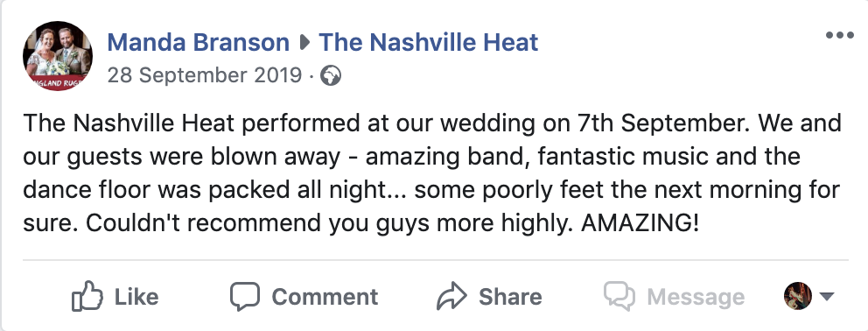This screenshot has height=331, width=868.
Task: Click the Comment text label
Action: tap(325, 297)
